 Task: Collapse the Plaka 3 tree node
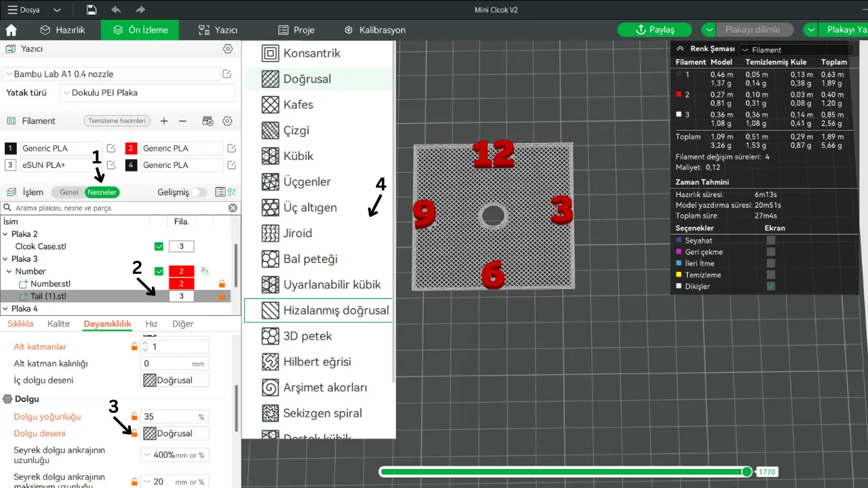click(x=6, y=259)
